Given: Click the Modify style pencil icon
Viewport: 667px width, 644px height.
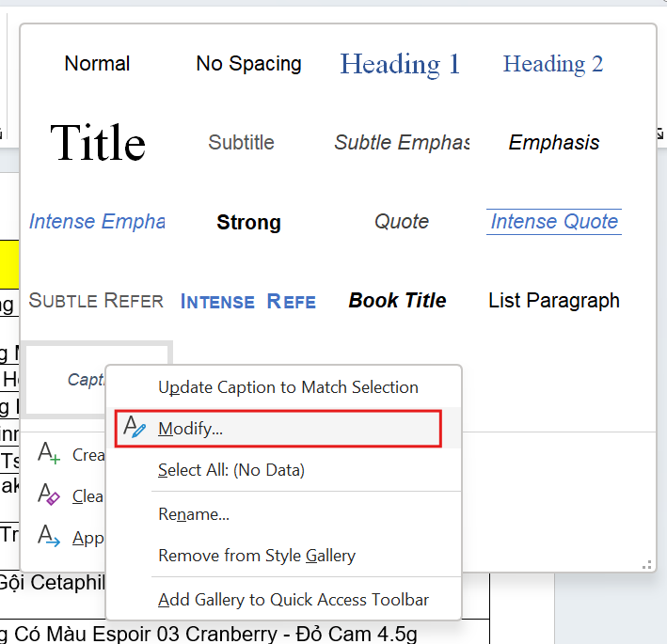Looking at the screenshot, I should coord(135,427).
